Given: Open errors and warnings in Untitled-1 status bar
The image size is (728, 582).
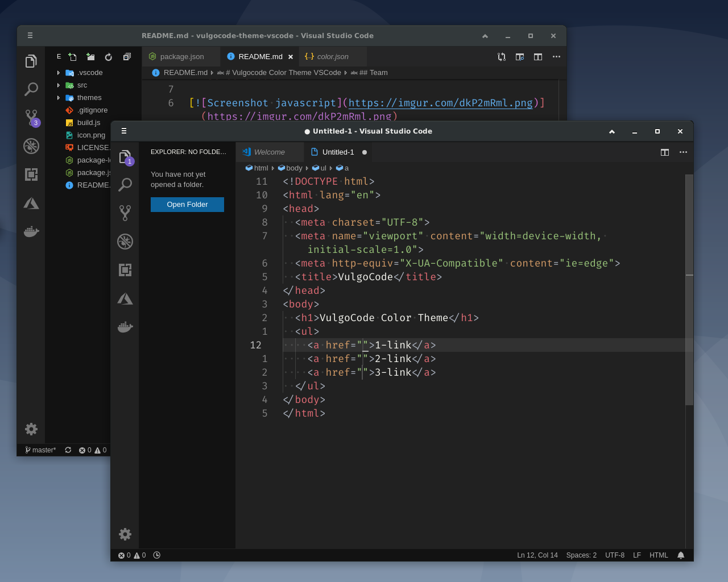Looking at the screenshot, I should (x=132, y=555).
